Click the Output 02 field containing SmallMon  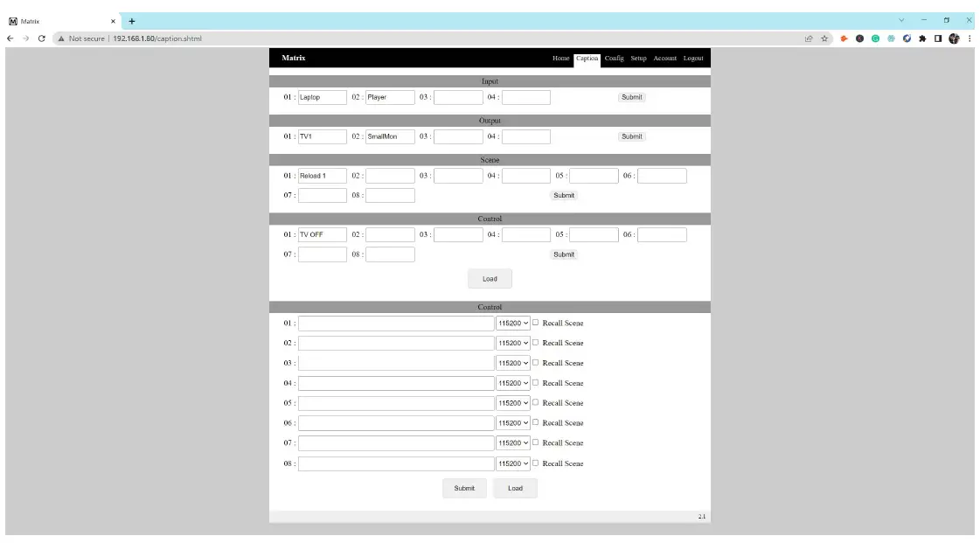pyautogui.click(x=390, y=136)
